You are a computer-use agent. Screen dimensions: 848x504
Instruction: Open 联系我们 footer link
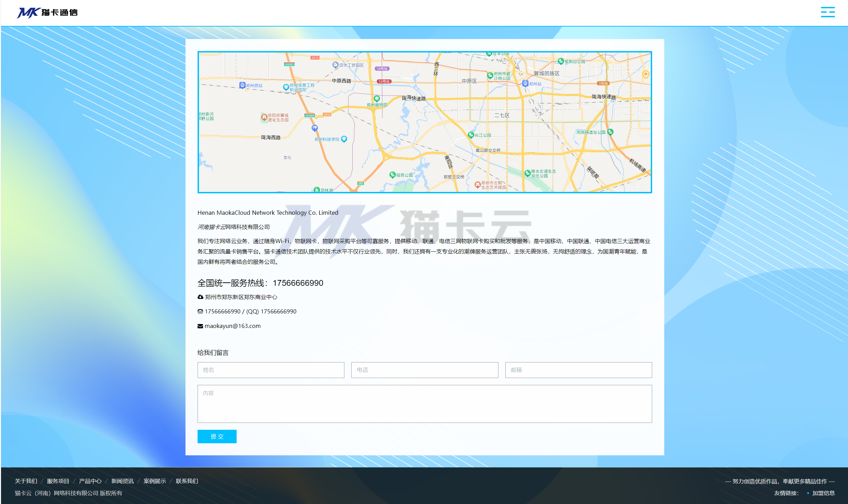(187, 481)
